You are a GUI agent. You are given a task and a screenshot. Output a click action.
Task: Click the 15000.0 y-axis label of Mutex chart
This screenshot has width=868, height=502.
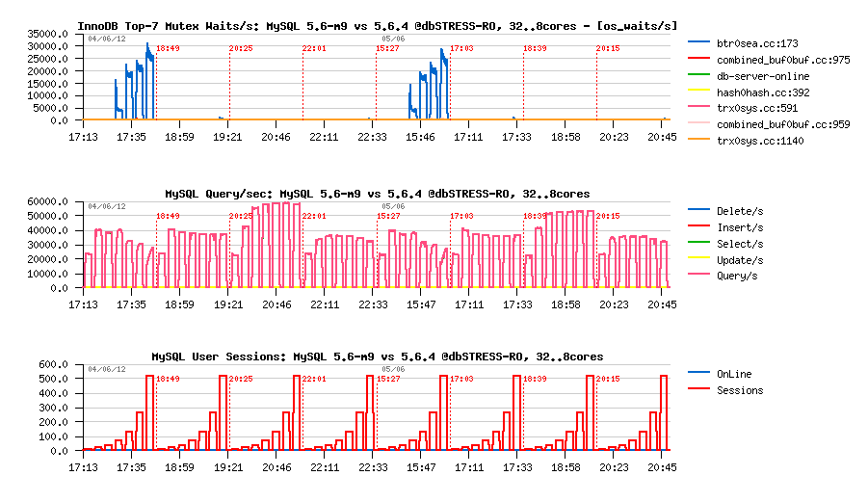(x=47, y=84)
